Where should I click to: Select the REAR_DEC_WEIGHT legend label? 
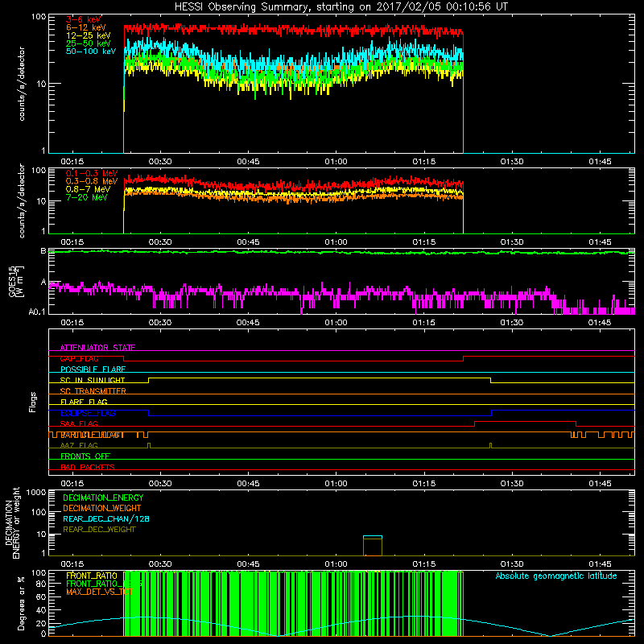click(x=99, y=530)
